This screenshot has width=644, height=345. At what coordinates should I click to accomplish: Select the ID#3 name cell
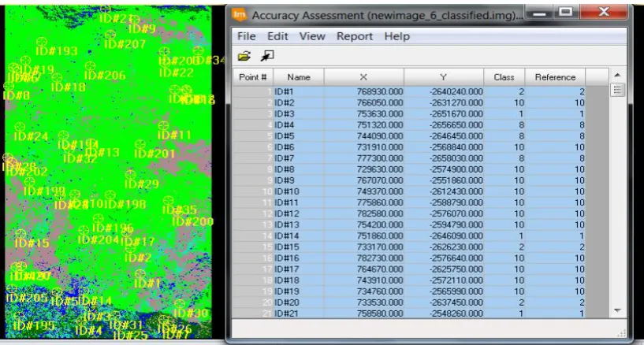click(x=299, y=113)
